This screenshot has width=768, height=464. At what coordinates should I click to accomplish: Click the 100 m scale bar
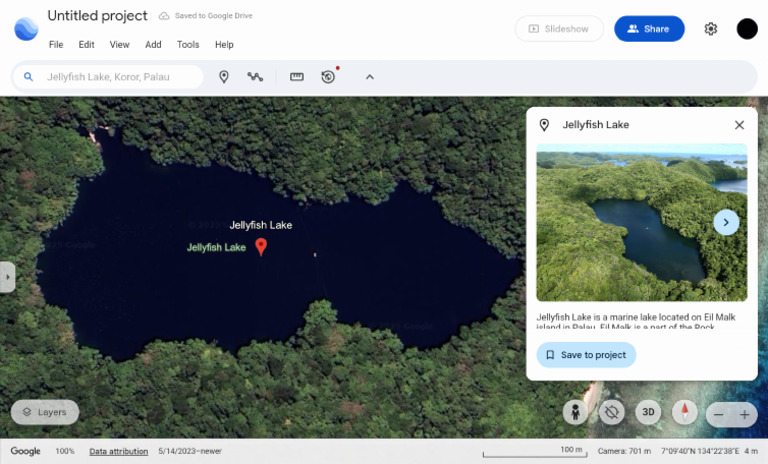pyautogui.click(x=535, y=451)
